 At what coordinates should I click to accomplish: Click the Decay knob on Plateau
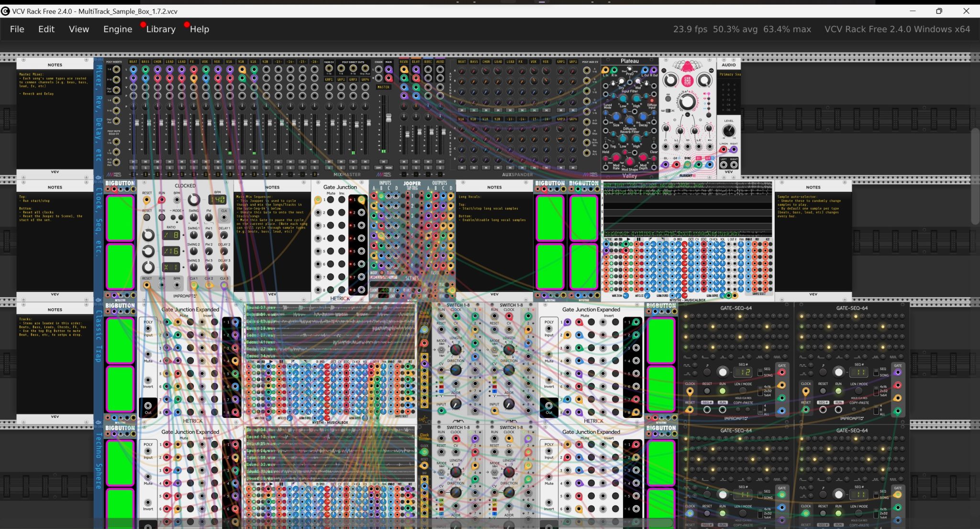point(643,117)
